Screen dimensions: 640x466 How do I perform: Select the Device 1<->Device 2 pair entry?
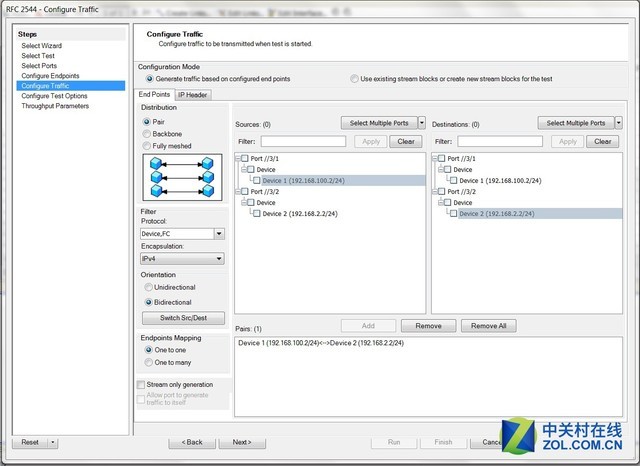coord(321,343)
